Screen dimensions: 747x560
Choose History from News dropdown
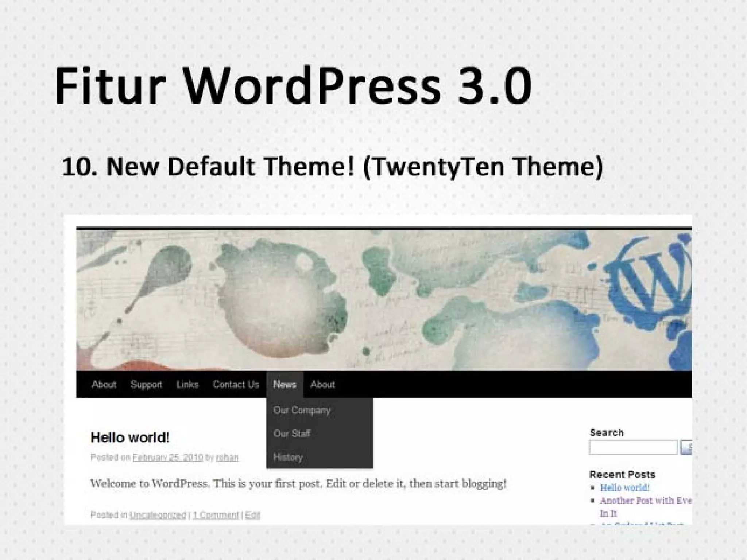tap(288, 457)
